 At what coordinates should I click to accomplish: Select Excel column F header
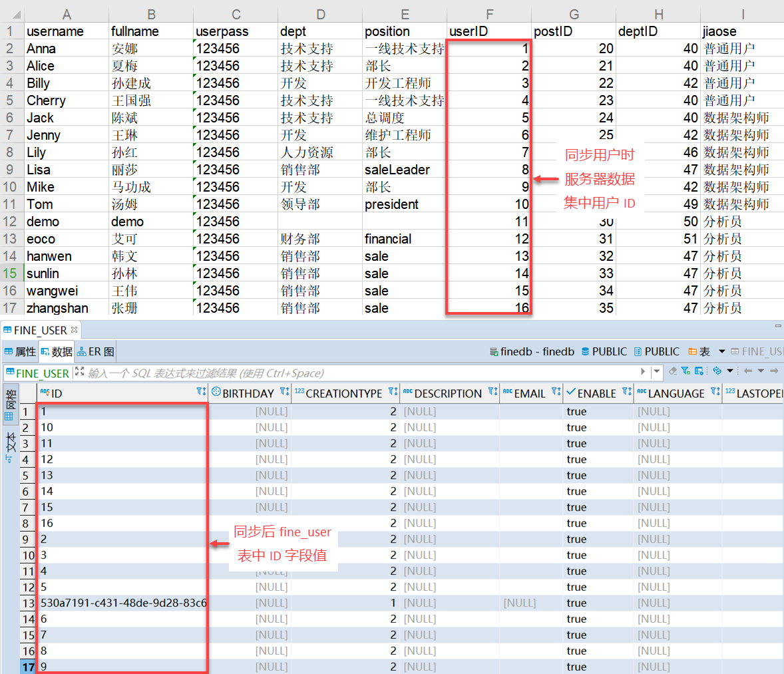click(x=489, y=15)
